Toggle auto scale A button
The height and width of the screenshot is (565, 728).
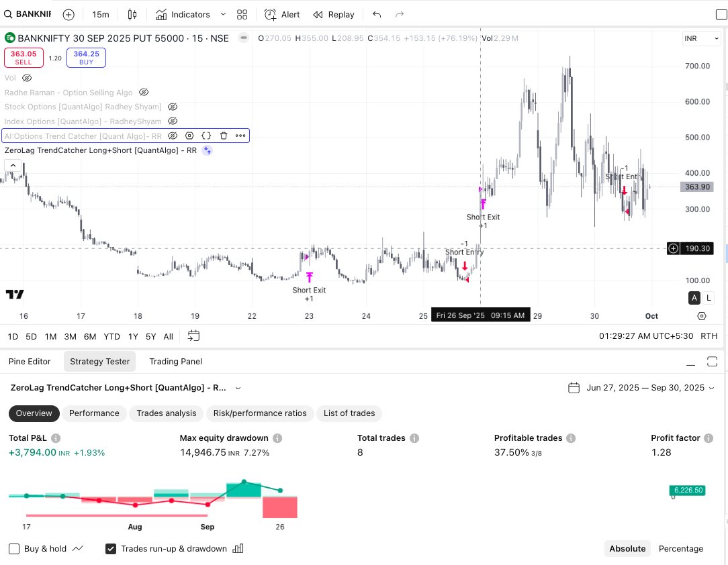pyautogui.click(x=694, y=298)
